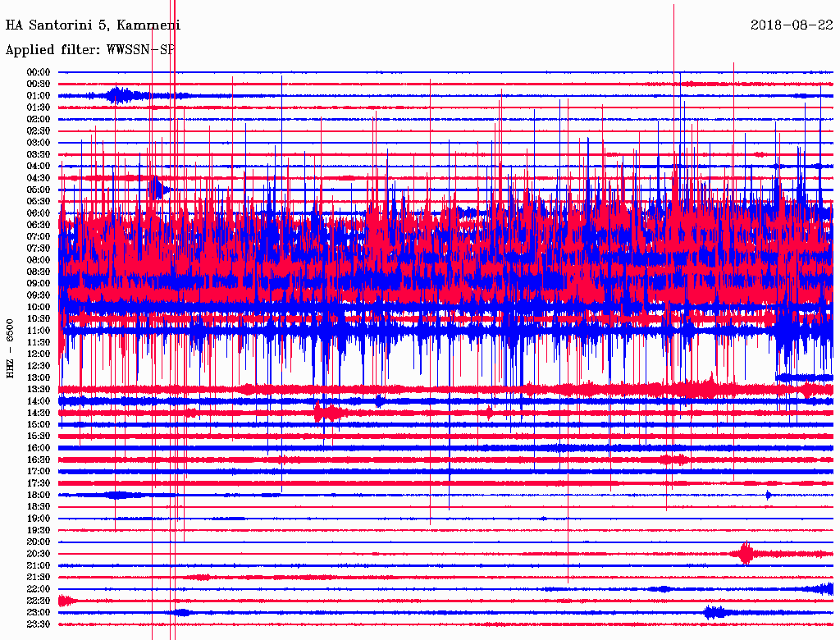Click the 07:30 time label

pyautogui.click(x=39, y=249)
